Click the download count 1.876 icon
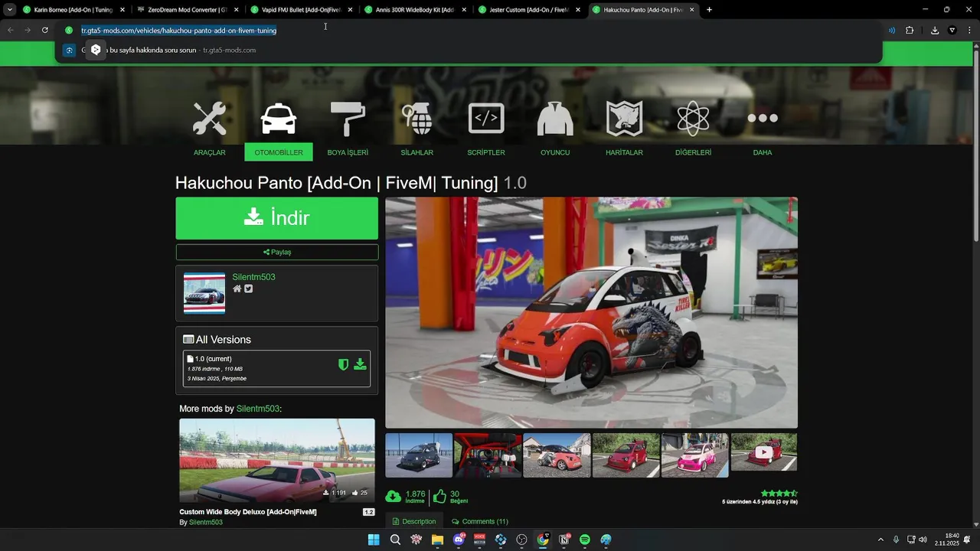This screenshot has height=551, width=980. (x=393, y=497)
